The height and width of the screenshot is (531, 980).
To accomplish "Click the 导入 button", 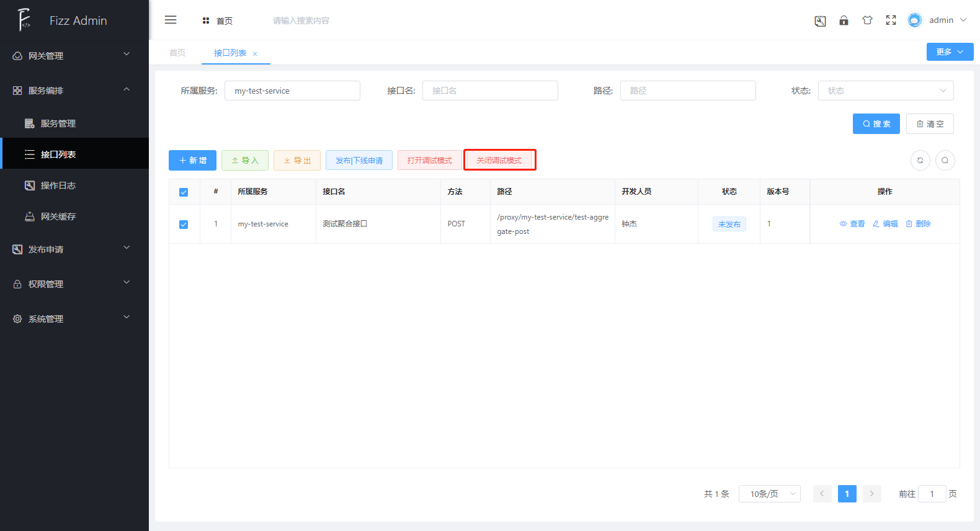I will click(245, 160).
